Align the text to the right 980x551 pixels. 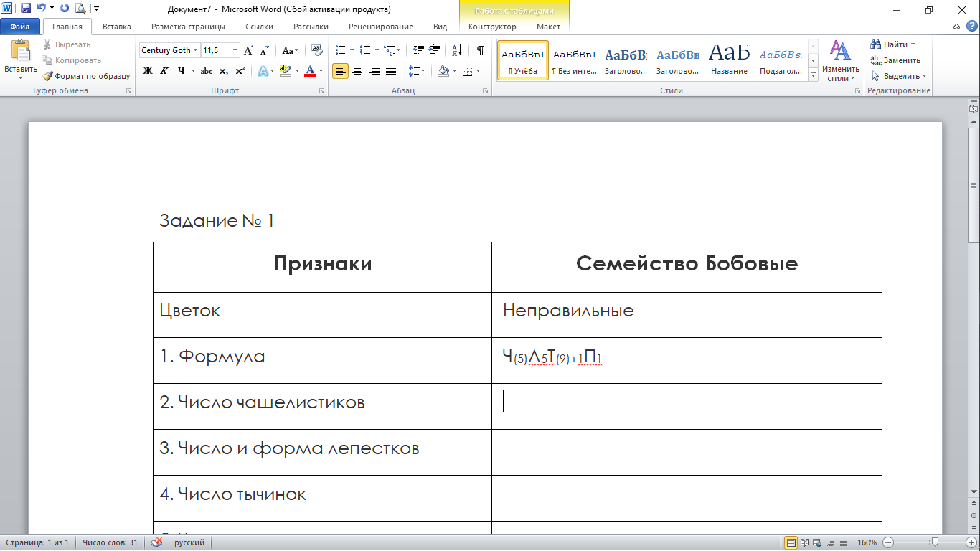pyautogui.click(x=374, y=71)
